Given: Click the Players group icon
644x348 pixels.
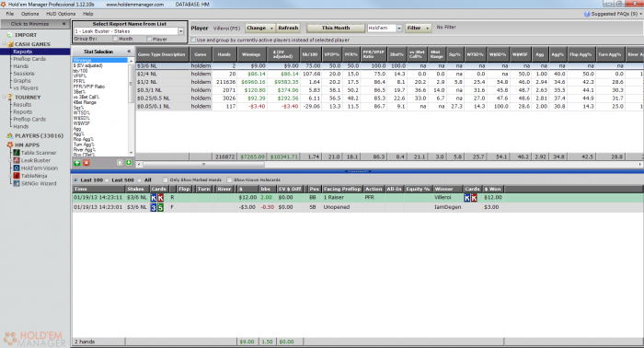Looking at the screenshot, I should 10,135.
